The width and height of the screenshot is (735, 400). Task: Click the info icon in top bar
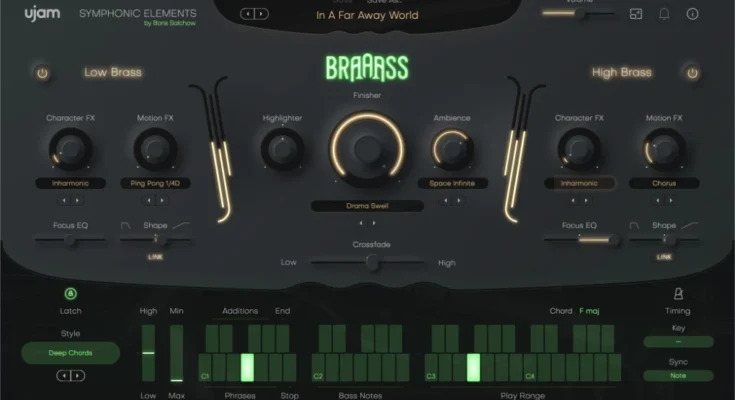(x=692, y=14)
